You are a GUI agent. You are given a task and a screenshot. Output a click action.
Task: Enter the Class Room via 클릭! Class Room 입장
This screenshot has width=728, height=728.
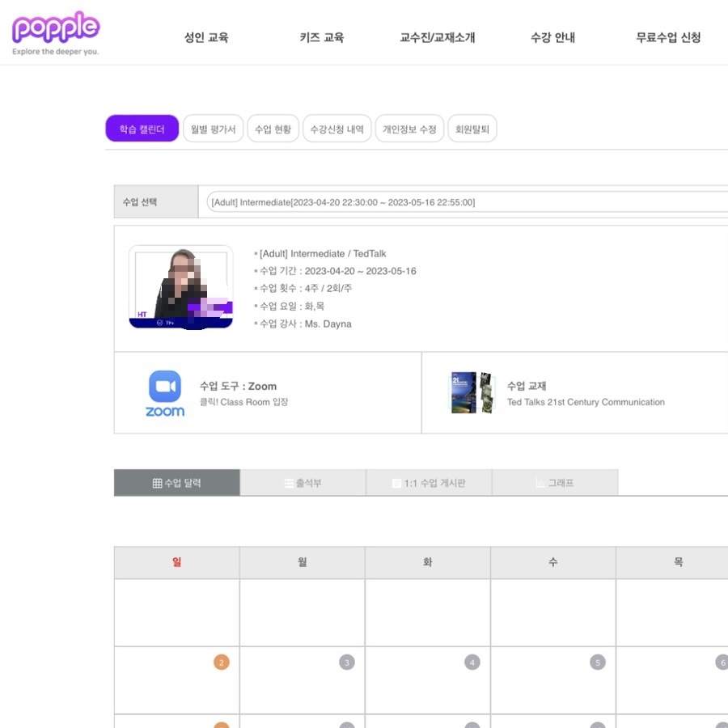pos(243,402)
